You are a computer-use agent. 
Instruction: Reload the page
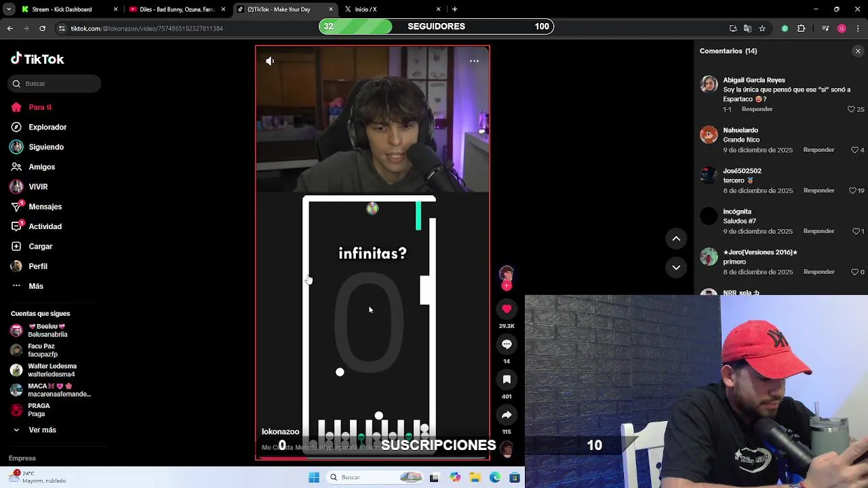[42, 28]
